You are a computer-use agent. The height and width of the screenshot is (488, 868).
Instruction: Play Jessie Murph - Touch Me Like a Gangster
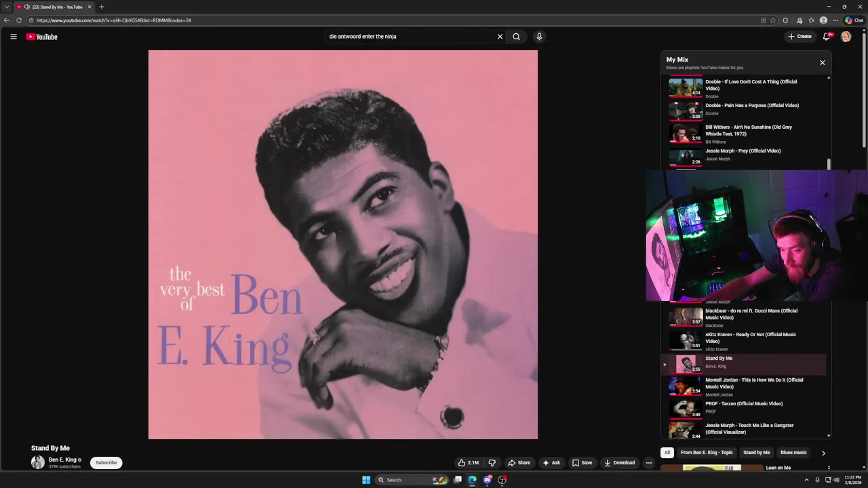point(743,430)
